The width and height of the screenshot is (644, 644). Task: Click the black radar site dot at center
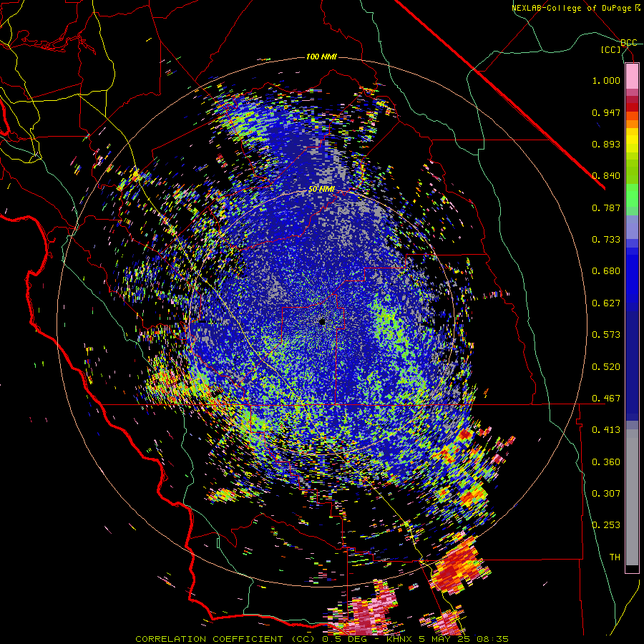point(323,322)
